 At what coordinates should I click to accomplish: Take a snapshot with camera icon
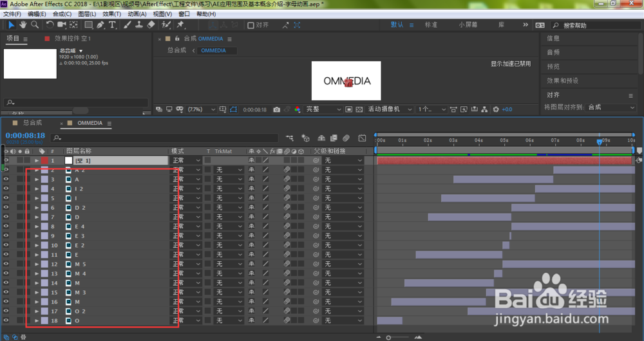click(277, 109)
